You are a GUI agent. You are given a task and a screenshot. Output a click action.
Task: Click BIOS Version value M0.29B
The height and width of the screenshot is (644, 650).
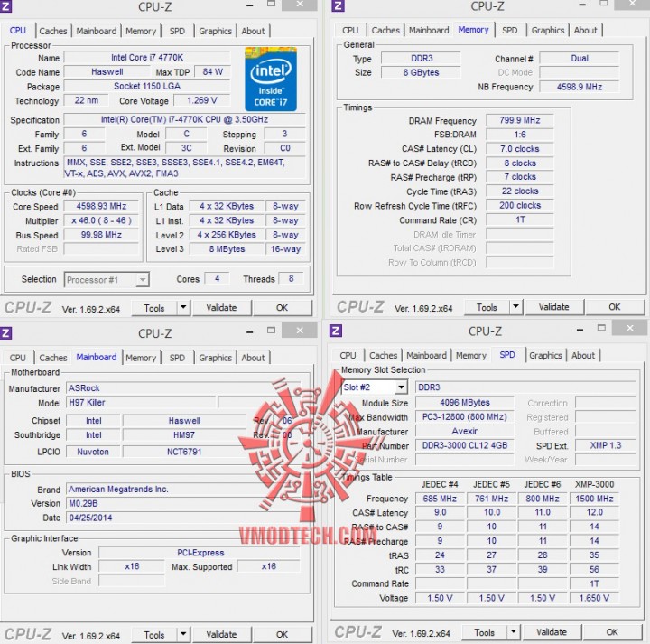click(182, 503)
